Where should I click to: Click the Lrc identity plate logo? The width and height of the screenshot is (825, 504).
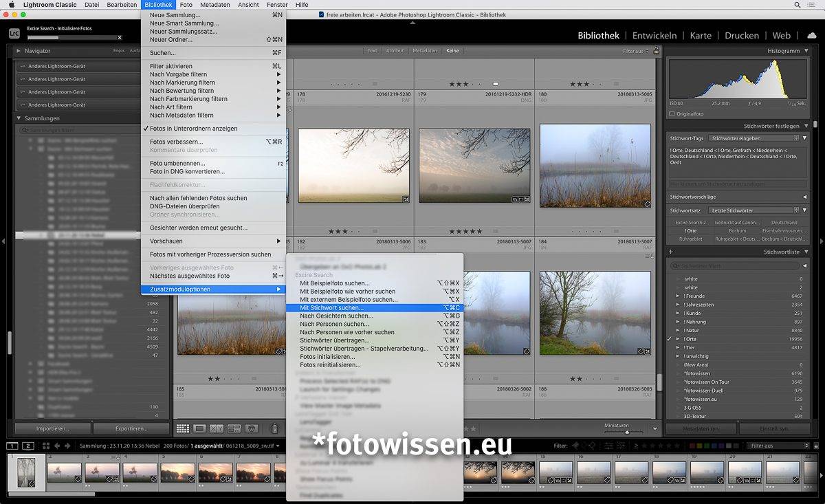(14, 32)
